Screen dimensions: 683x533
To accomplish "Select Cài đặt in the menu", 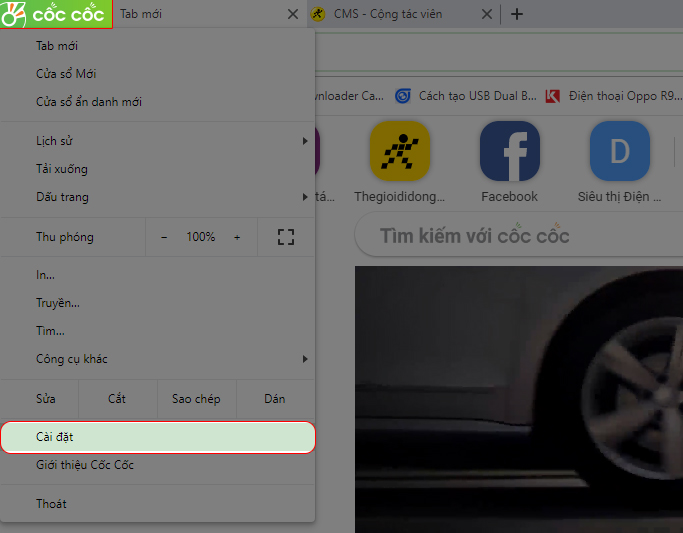I will (158, 437).
